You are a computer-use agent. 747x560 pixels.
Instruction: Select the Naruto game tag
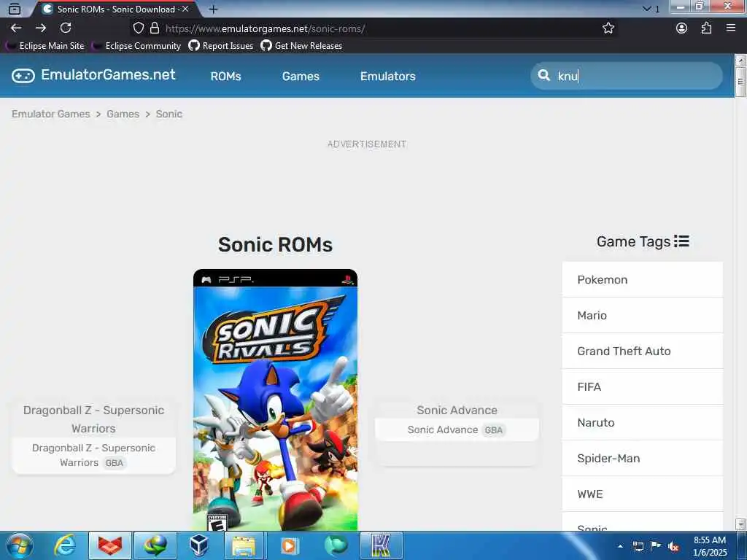pos(642,422)
